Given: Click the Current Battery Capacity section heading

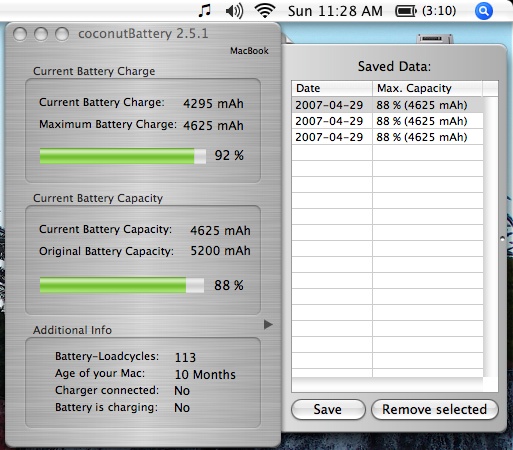Looking at the screenshot, I should [98, 198].
